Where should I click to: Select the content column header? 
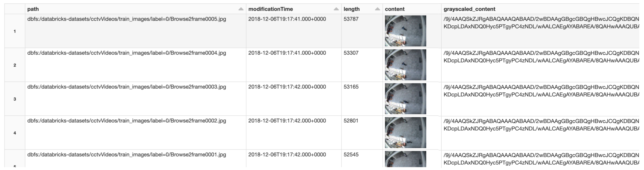pyautogui.click(x=394, y=9)
